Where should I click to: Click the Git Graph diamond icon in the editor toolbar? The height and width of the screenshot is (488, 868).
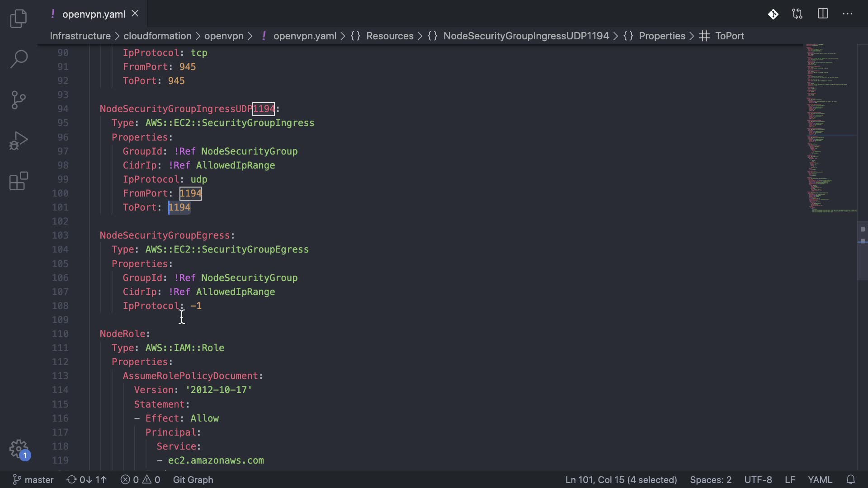[773, 14]
